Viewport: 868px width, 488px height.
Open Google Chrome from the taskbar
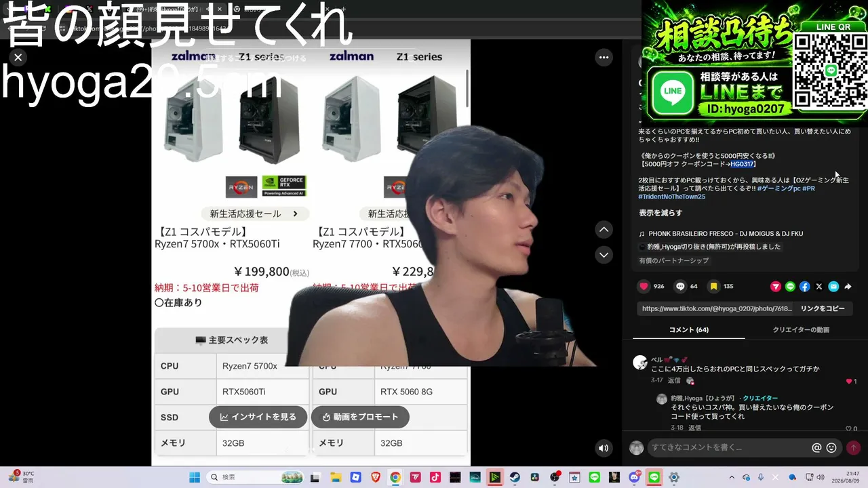[x=395, y=477]
